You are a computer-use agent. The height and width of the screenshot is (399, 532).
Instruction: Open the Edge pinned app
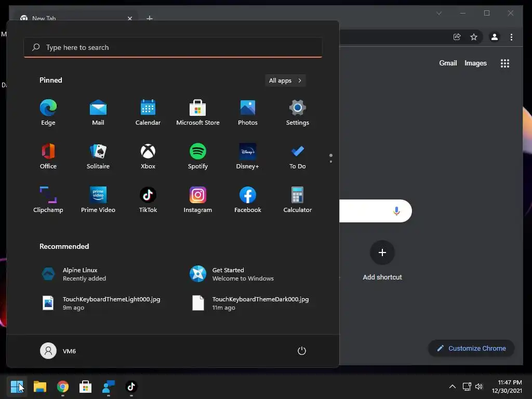48,113
